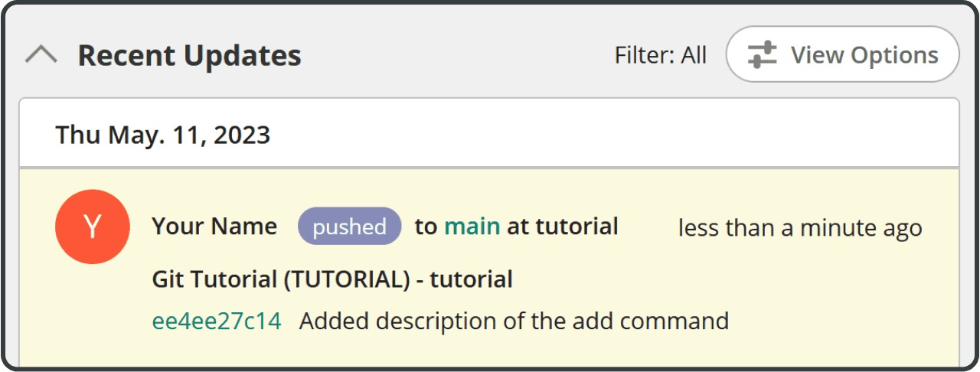The width and height of the screenshot is (980, 372).
Task: Click the word 'to' before main
Action: point(426,227)
